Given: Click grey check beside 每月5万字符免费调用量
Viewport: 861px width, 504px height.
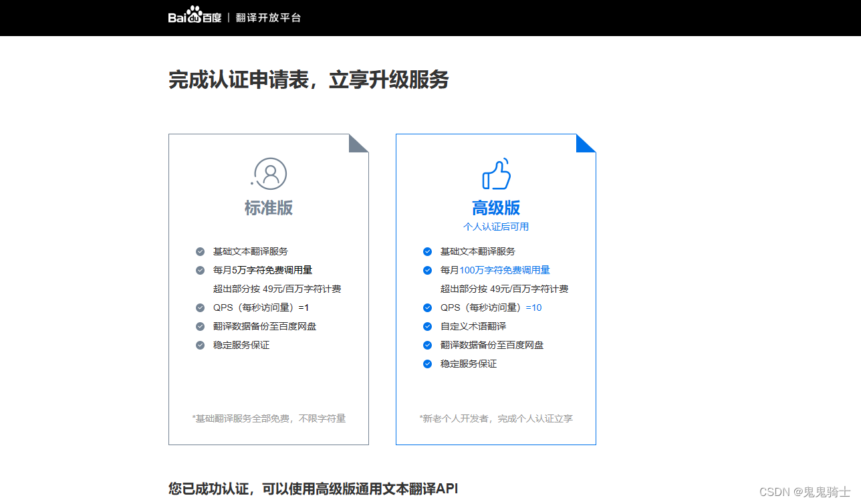Looking at the screenshot, I should [200, 270].
